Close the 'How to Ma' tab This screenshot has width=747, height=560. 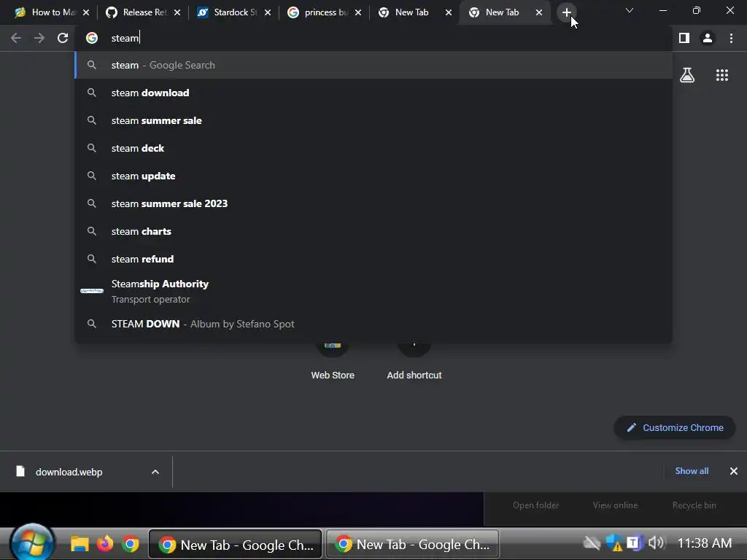click(x=86, y=12)
